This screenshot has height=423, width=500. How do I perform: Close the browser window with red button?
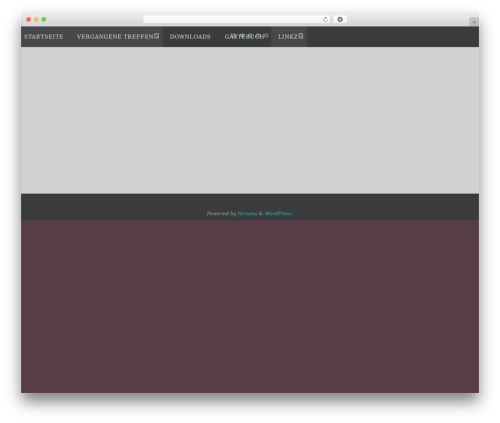[29, 19]
